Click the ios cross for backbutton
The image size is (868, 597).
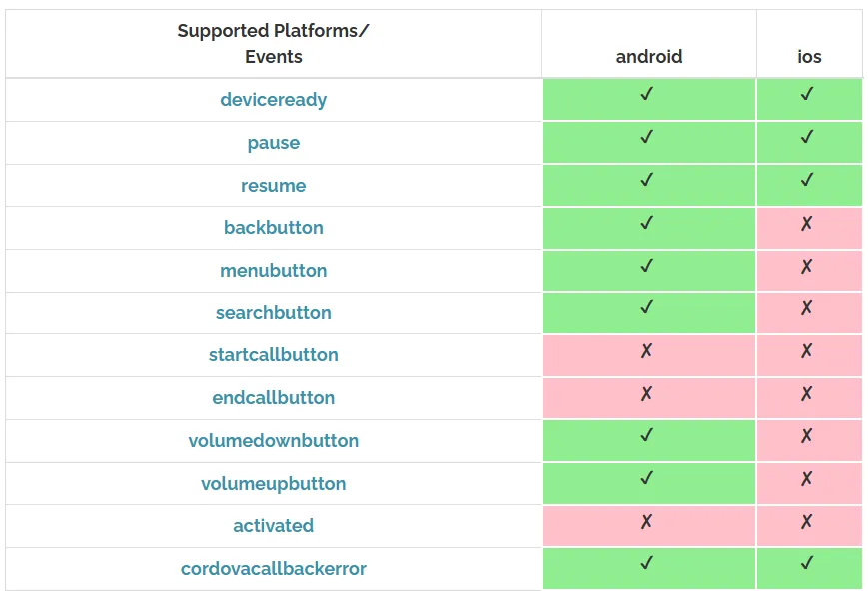click(x=807, y=223)
